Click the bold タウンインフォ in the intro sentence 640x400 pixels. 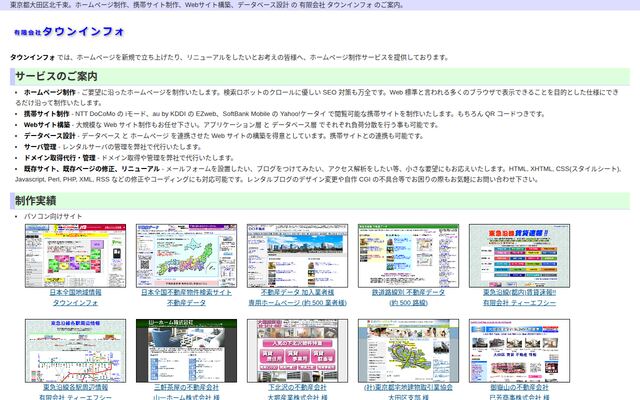point(32,58)
